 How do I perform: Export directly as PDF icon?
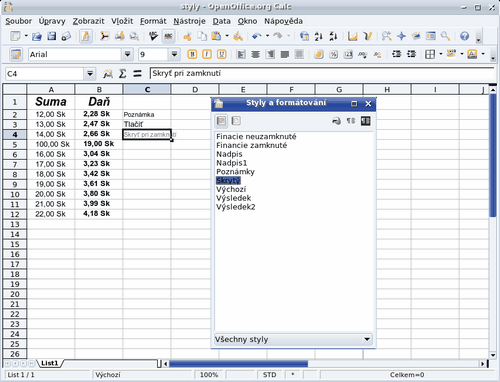tap(105, 36)
